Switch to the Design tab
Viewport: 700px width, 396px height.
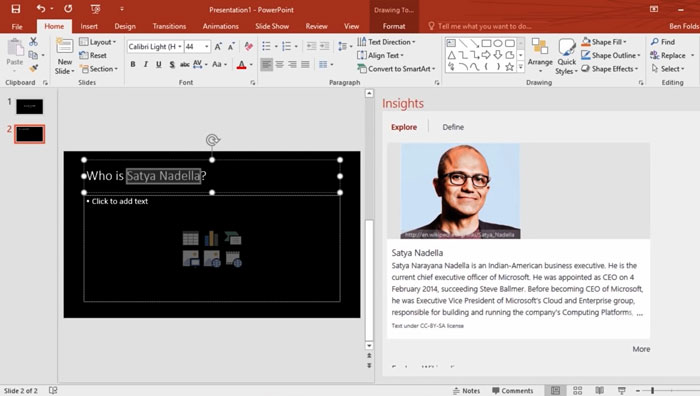[125, 26]
